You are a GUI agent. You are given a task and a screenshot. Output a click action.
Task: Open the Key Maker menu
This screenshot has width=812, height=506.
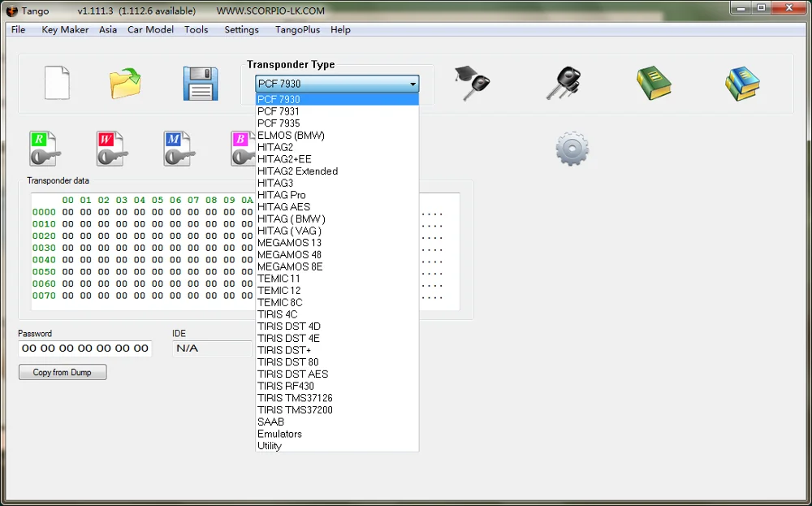click(64, 29)
